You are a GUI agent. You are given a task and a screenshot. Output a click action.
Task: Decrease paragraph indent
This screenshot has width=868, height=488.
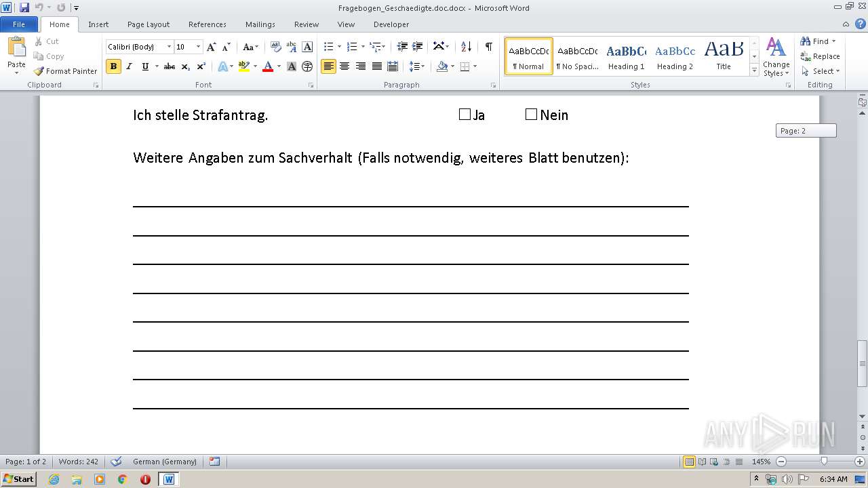[402, 47]
